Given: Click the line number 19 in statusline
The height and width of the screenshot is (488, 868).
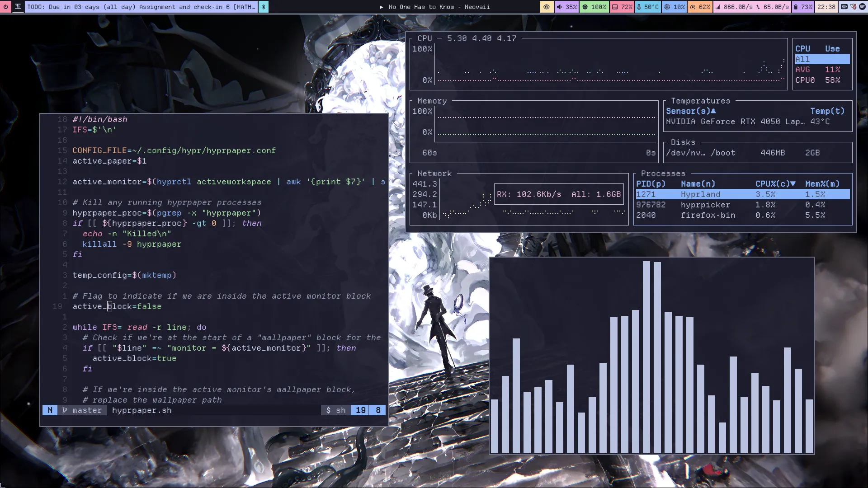Looking at the screenshot, I should [361, 410].
